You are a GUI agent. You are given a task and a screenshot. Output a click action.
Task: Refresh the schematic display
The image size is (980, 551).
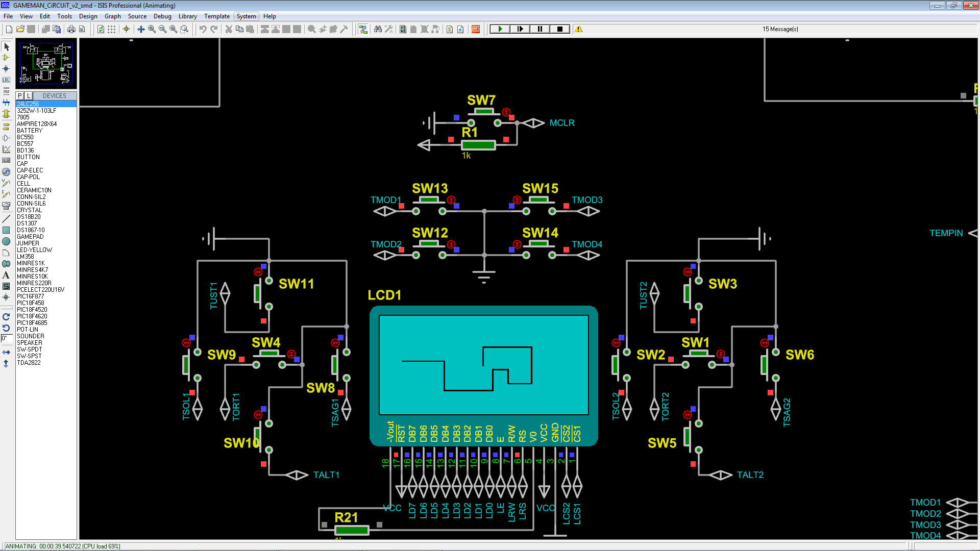click(101, 29)
